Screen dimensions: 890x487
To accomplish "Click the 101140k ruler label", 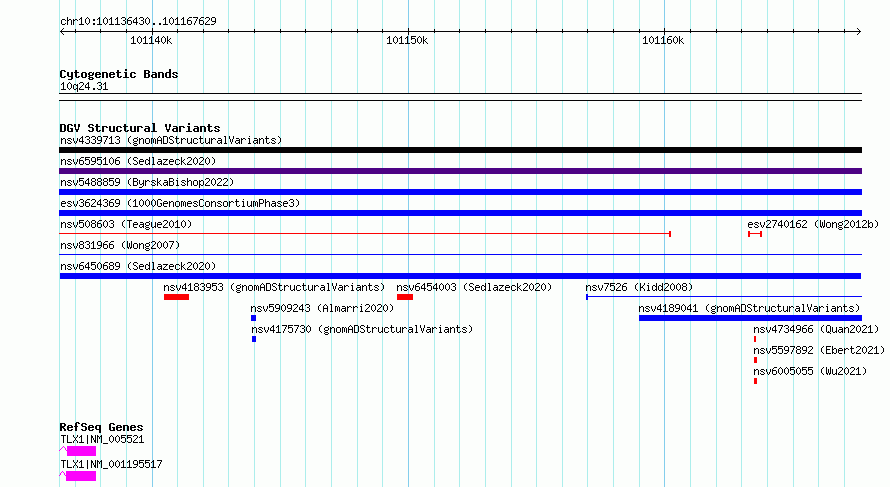I will pos(151,41).
